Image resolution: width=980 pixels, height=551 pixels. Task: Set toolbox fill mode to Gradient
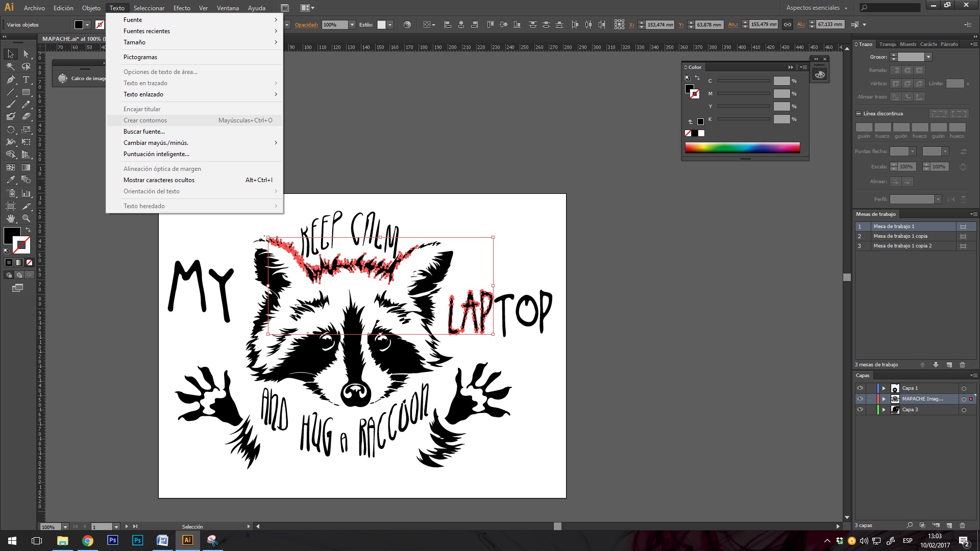[x=19, y=263]
